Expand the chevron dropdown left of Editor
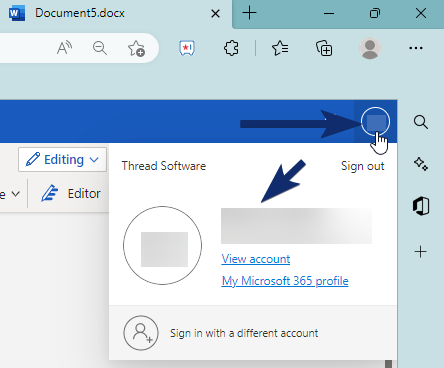This screenshot has width=444, height=368. coord(16,194)
